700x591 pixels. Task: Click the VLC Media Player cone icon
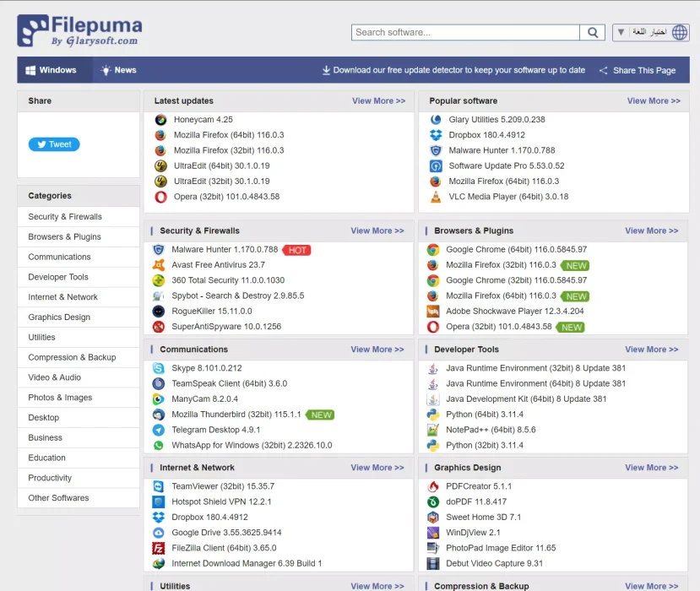436,197
